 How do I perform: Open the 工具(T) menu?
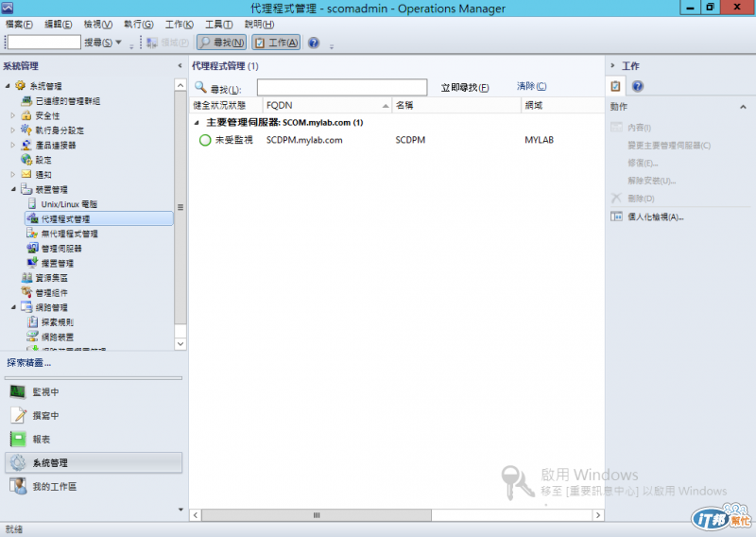coord(219,25)
